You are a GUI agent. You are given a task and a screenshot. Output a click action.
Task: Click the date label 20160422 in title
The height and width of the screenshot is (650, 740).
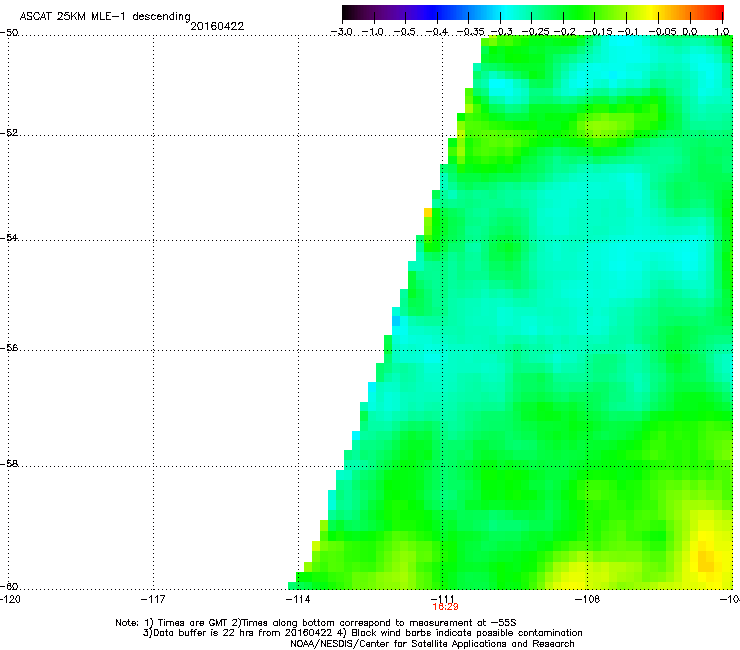[x=217, y=26]
